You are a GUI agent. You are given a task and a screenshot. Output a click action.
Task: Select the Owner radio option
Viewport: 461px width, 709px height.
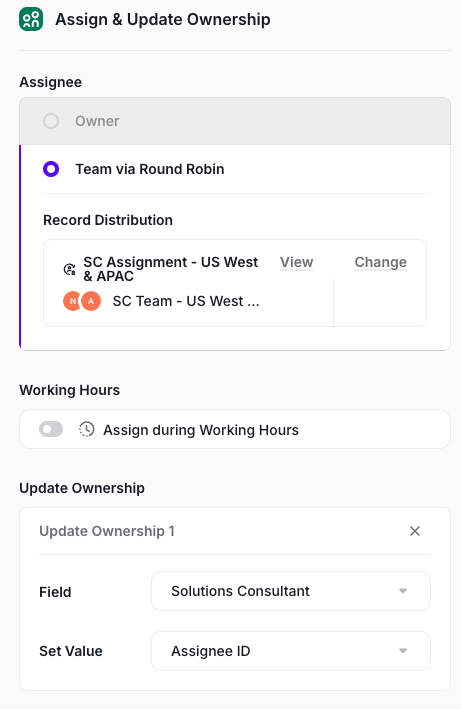click(x=51, y=121)
